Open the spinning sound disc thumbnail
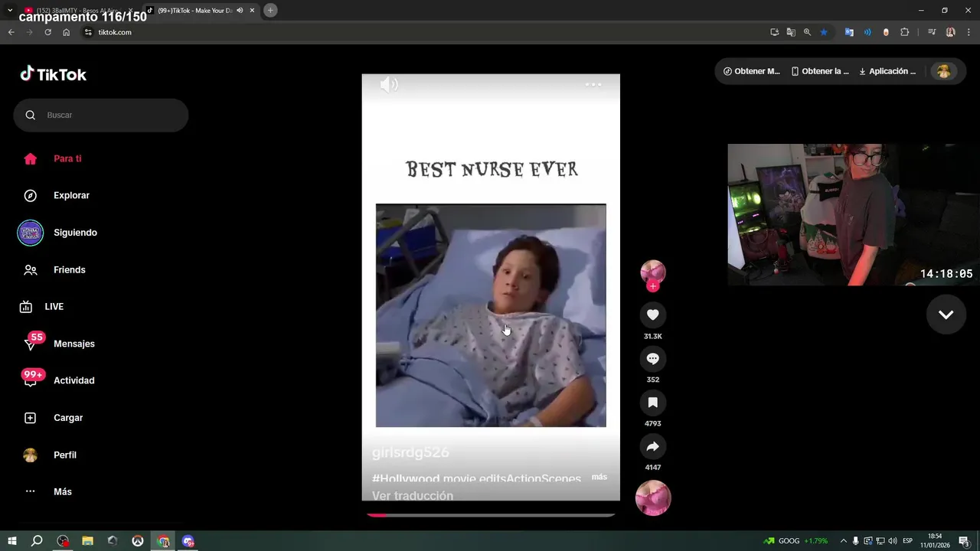 (x=653, y=498)
